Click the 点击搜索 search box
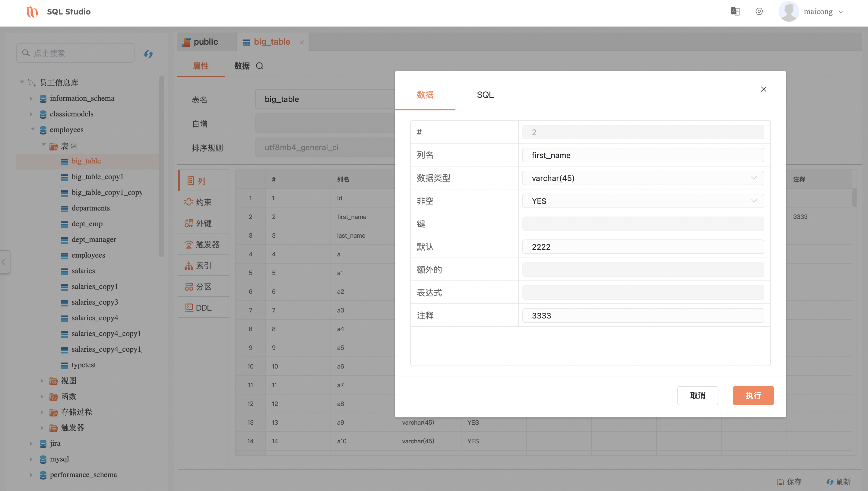The width and height of the screenshot is (868, 491). 75,53
